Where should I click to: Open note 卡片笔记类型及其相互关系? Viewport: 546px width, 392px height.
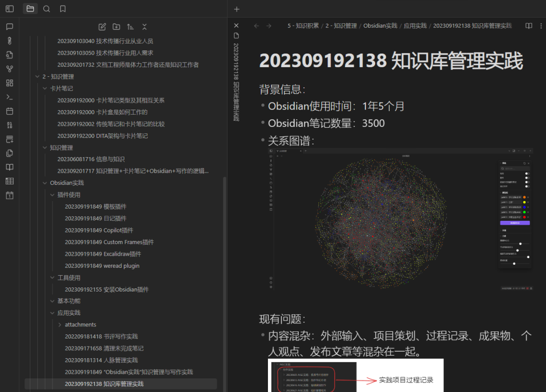[x=111, y=100]
